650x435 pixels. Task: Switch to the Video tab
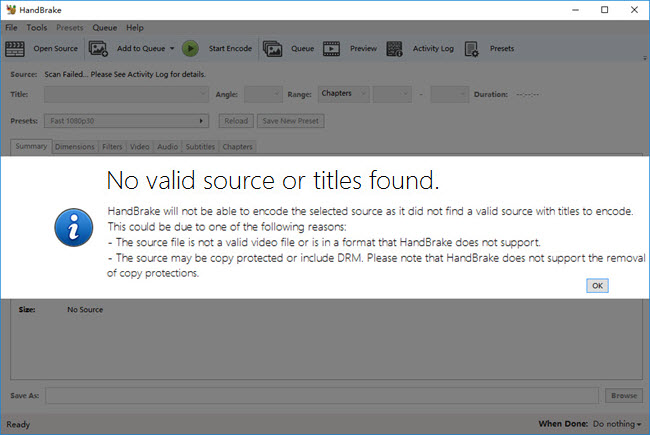coord(139,147)
